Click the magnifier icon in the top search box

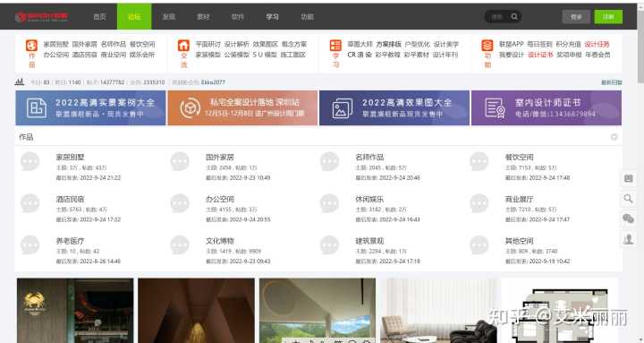click(514, 16)
